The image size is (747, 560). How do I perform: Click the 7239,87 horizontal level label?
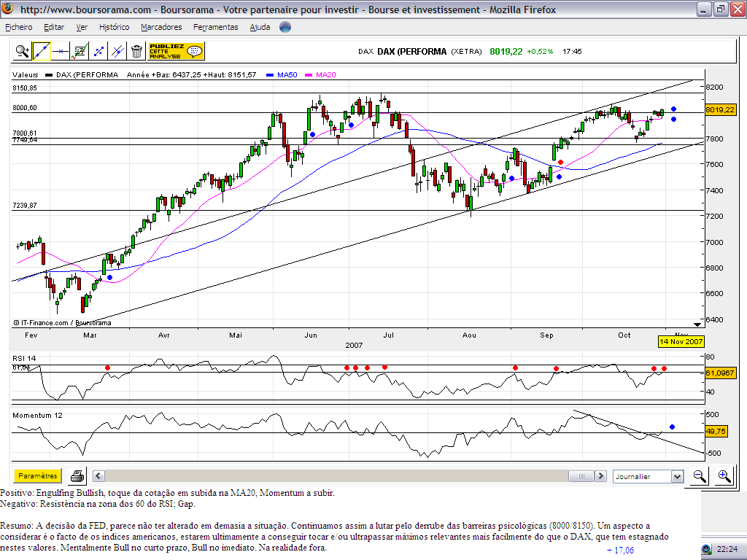coord(25,206)
